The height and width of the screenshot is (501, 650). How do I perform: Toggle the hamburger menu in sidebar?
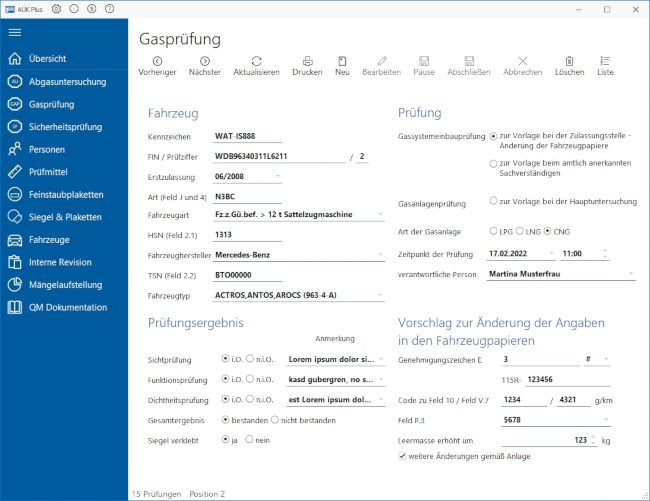tap(15, 32)
